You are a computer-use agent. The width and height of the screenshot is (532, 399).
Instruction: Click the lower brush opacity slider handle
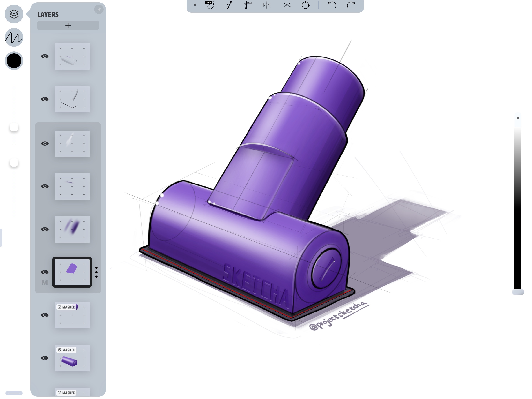point(14,163)
